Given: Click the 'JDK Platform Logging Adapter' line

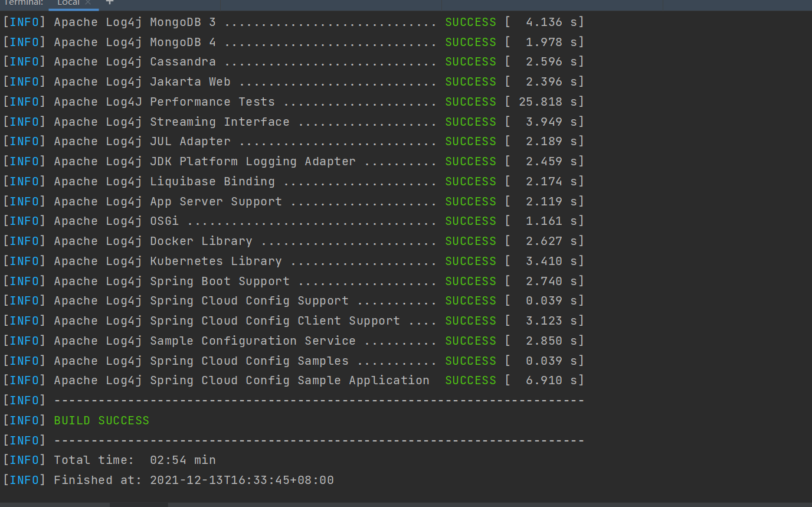Looking at the screenshot, I should point(293,162).
